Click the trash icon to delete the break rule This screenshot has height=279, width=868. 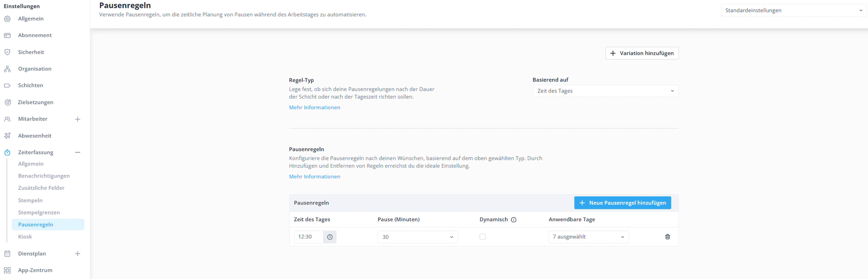click(x=667, y=237)
